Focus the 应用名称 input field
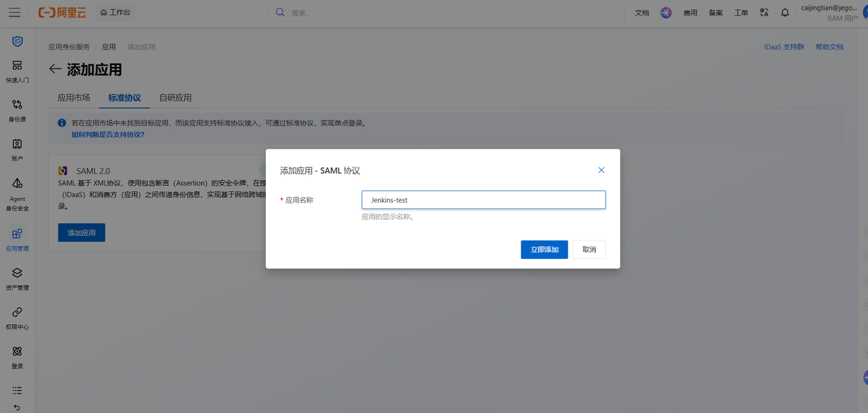Viewport: 868px width, 413px height. click(484, 200)
